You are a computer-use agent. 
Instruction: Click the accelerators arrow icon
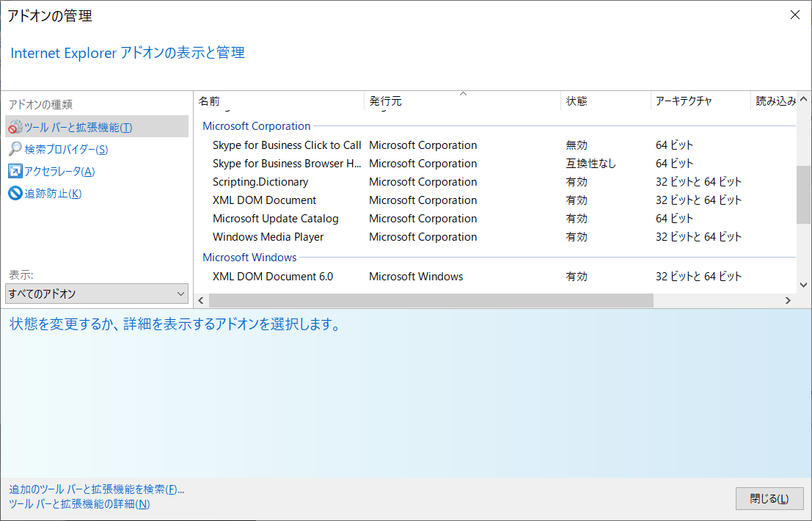(15, 171)
